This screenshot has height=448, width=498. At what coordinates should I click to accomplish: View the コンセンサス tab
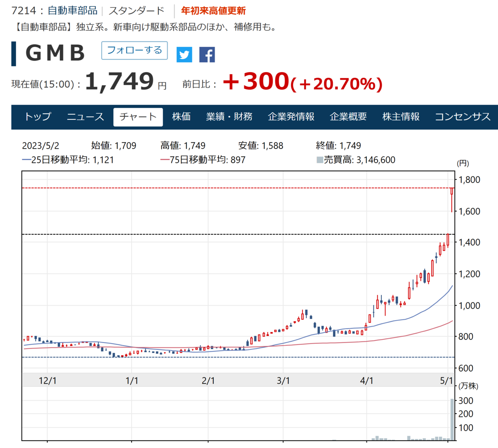pyautogui.click(x=463, y=117)
